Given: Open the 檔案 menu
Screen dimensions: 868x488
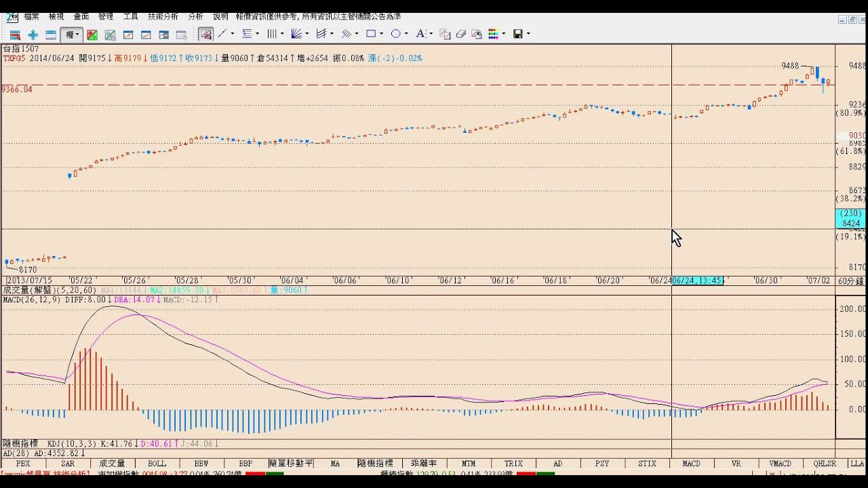Looking at the screenshot, I should (32, 16).
